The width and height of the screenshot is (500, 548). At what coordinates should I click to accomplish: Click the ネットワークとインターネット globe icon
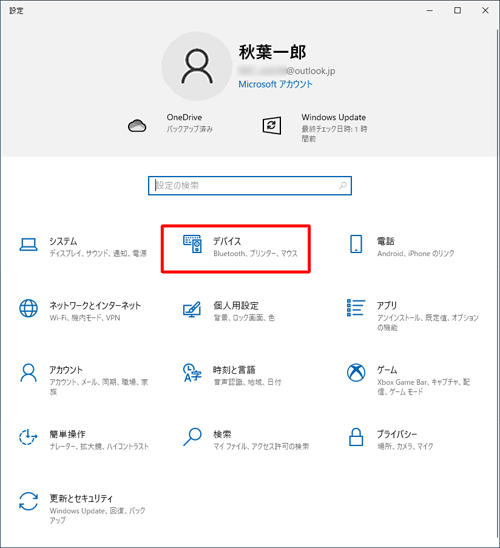(x=28, y=308)
